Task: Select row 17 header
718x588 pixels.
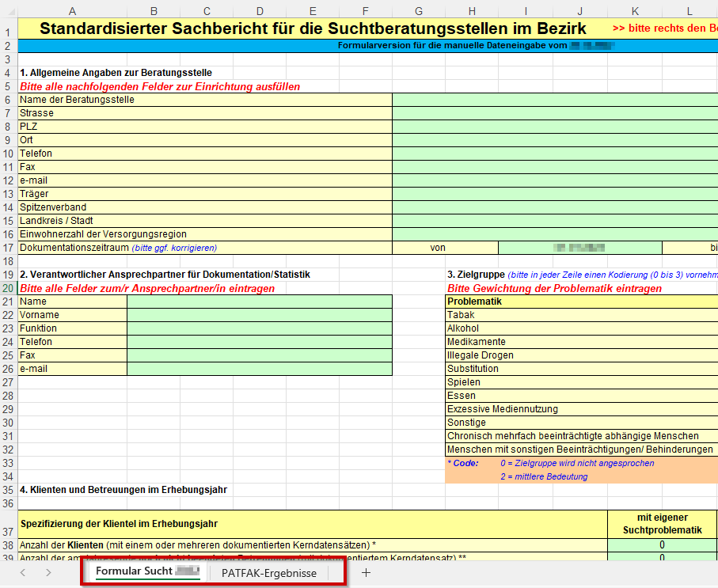Action: point(8,248)
